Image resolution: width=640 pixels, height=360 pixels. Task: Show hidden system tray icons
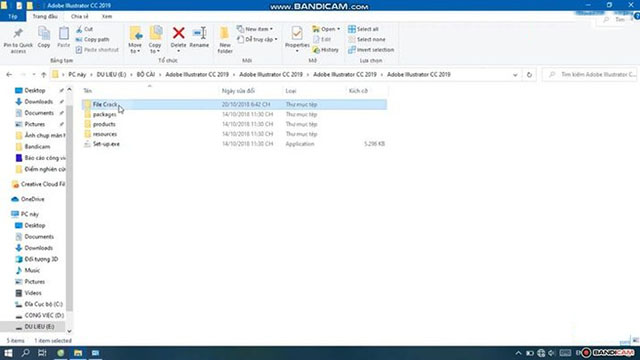tap(518, 353)
